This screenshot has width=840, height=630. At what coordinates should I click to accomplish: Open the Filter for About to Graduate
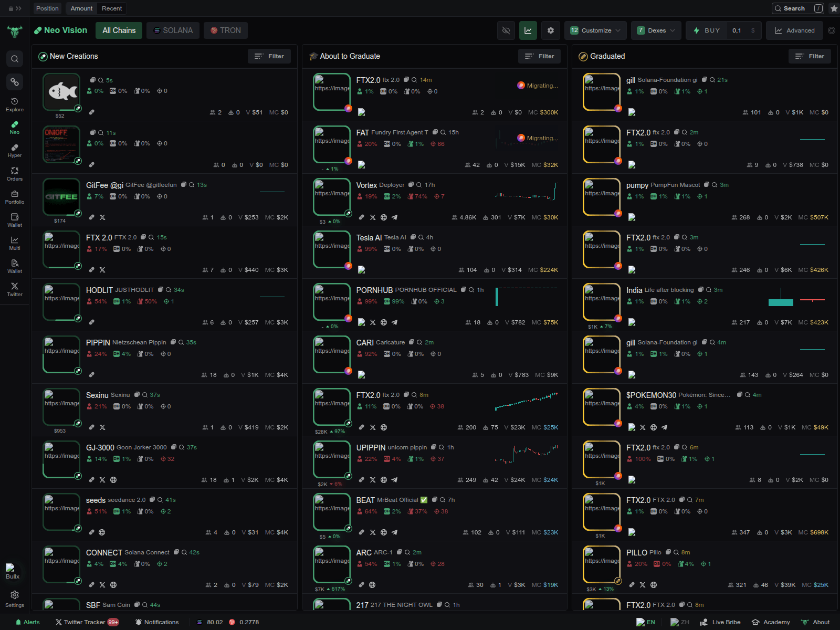click(539, 56)
